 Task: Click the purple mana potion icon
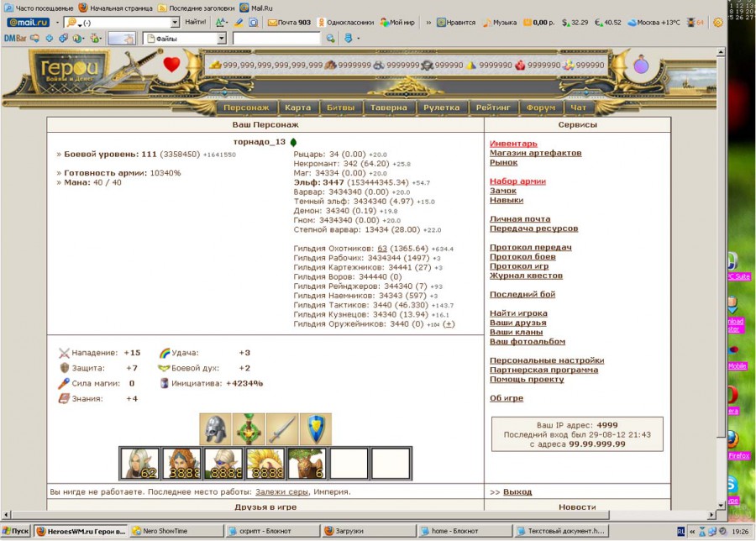pyautogui.click(x=641, y=66)
